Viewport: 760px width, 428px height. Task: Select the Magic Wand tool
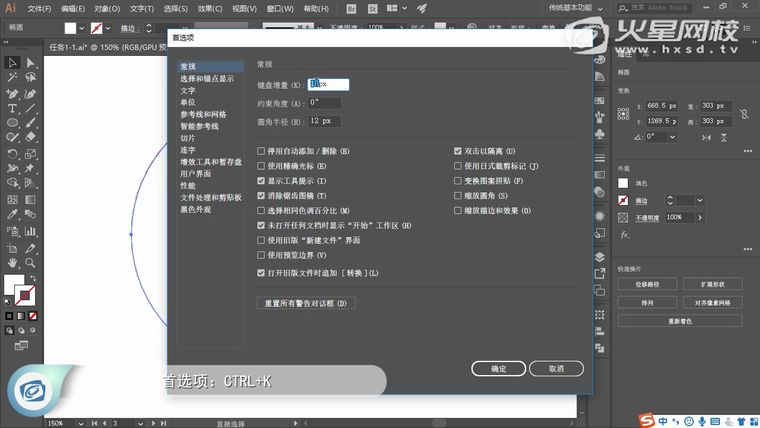[x=12, y=77]
